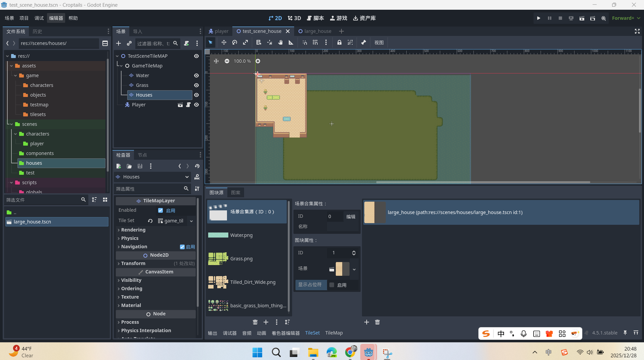Toggle the TileMapLayer Enabled checkbox
Viewport: 644px width, 360px height.
(160, 210)
